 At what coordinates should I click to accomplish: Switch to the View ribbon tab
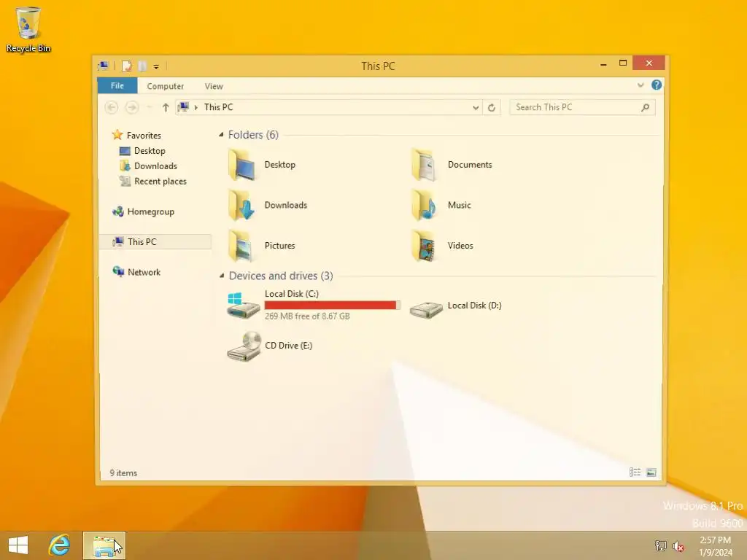pyautogui.click(x=214, y=86)
